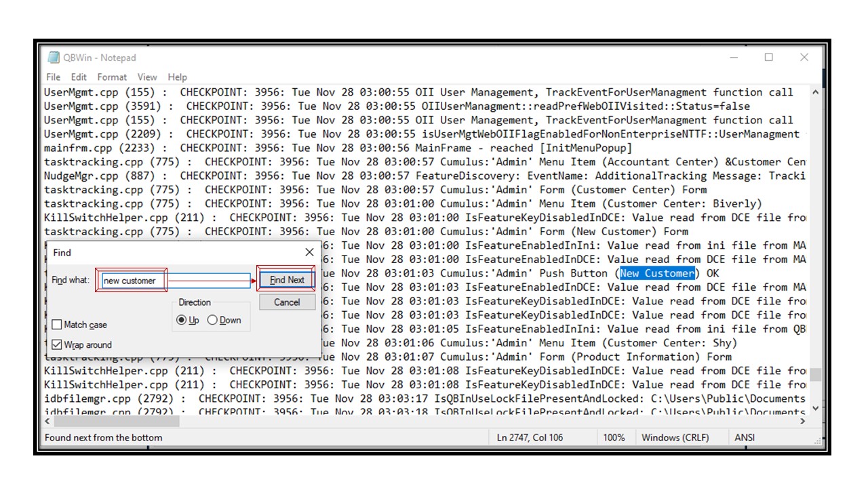Focus the Find what text field
The height and width of the screenshot is (488, 868).
pos(176,281)
